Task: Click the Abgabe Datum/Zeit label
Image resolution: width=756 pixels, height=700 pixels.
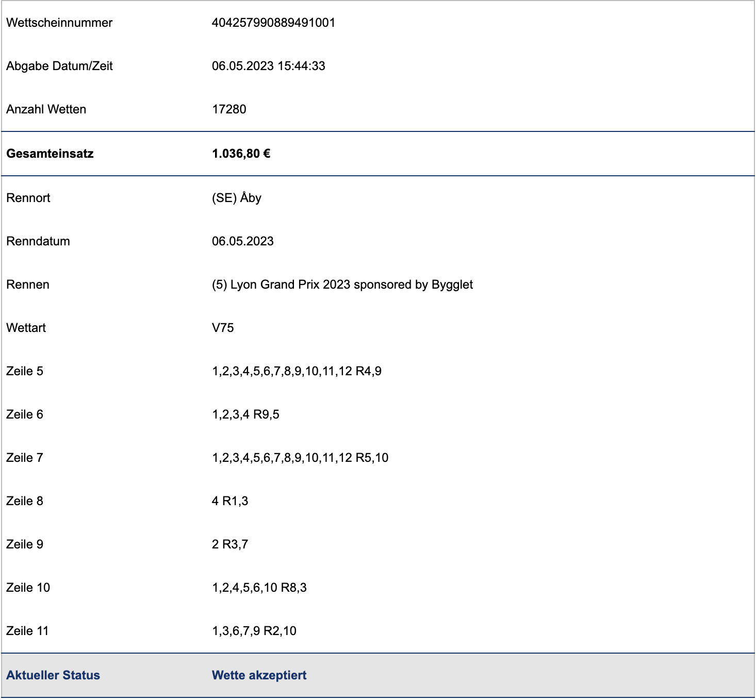Action: pos(59,66)
